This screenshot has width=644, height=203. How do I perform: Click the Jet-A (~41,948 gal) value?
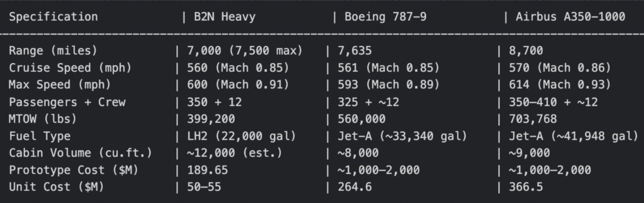(x=574, y=136)
